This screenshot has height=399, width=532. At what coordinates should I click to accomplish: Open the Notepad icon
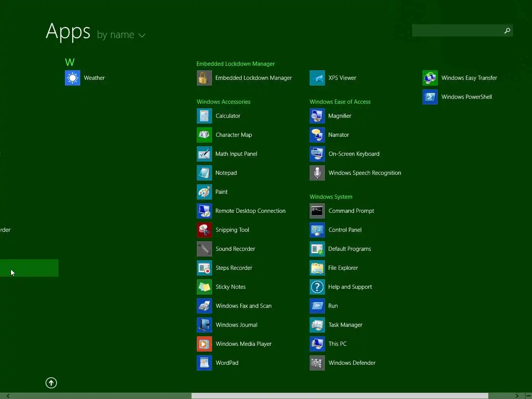[204, 173]
